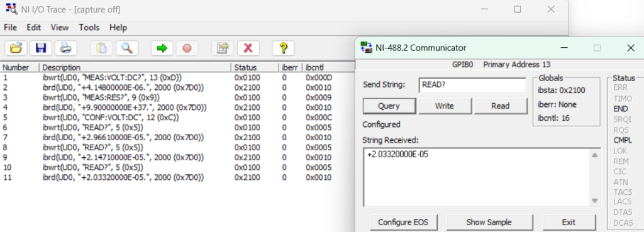The height and width of the screenshot is (232, 644).
Task: Click ibsta: 0x2100 in Globals
Action: tap(562, 91)
